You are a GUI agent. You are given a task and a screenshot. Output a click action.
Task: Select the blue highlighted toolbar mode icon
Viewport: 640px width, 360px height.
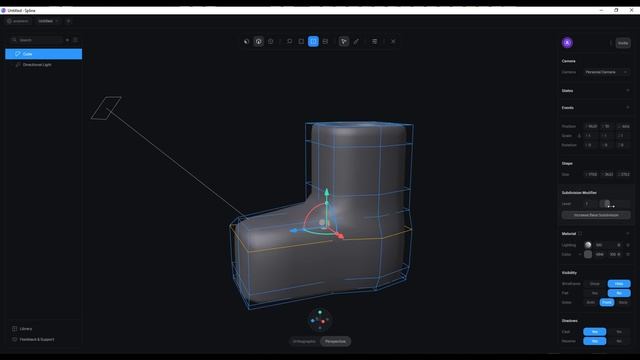313,41
